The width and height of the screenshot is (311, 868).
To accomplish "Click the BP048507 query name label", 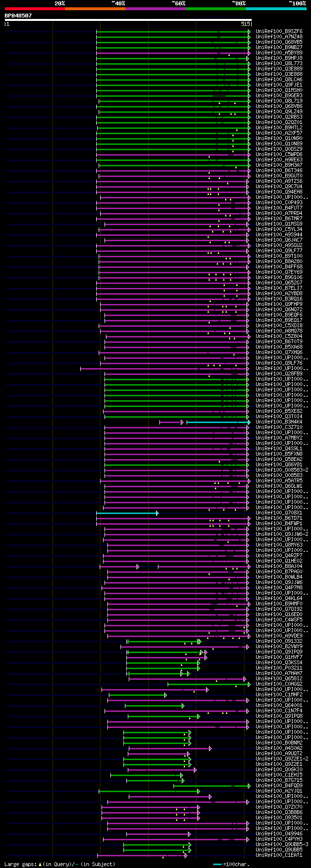I will (x=18, y=16).
